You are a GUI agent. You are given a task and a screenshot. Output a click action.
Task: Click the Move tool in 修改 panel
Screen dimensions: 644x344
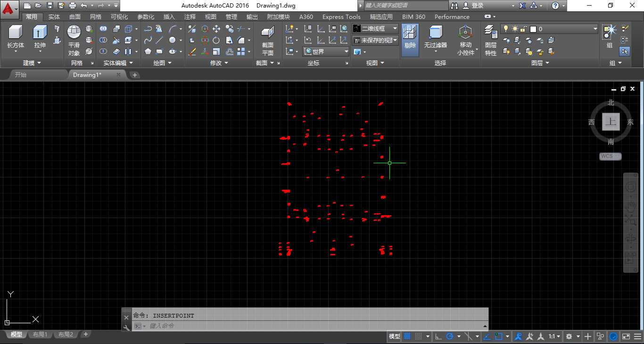pyautogui.click(x=216, y=29)
